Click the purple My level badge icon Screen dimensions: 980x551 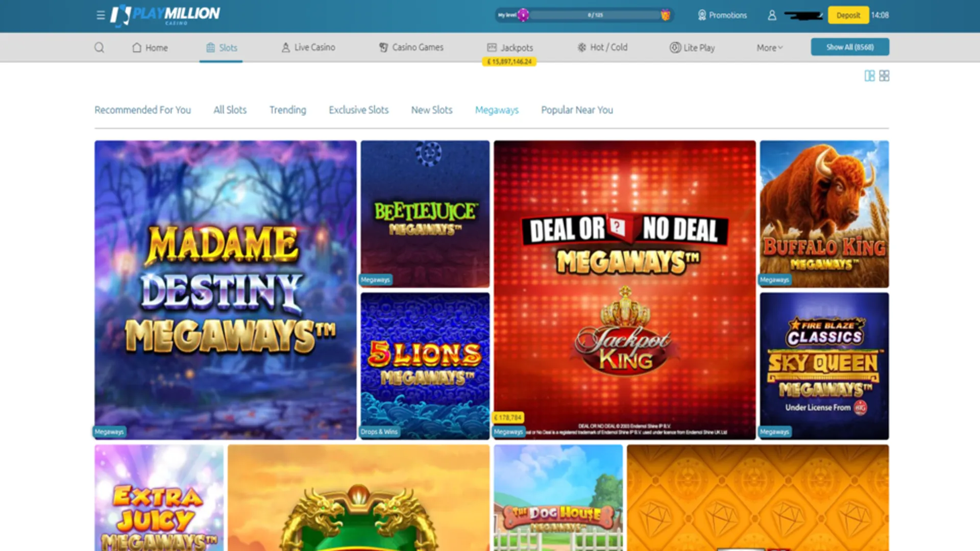pos(523,15)
